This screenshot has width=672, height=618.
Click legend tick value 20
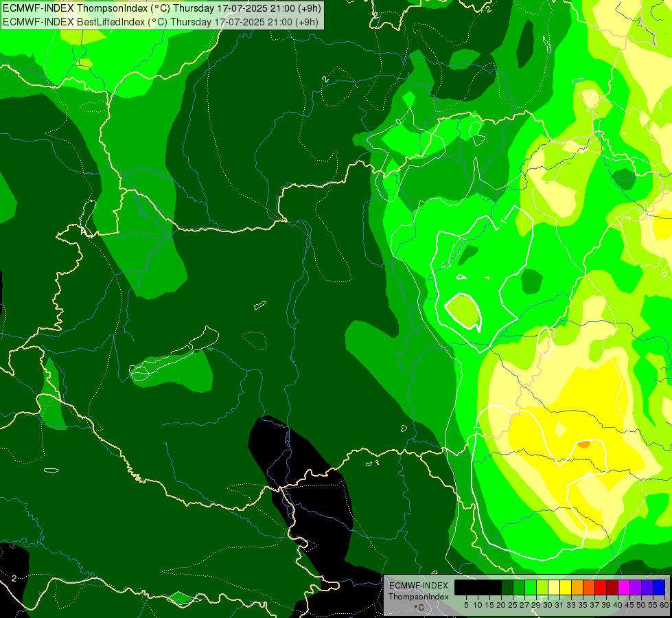502,605
